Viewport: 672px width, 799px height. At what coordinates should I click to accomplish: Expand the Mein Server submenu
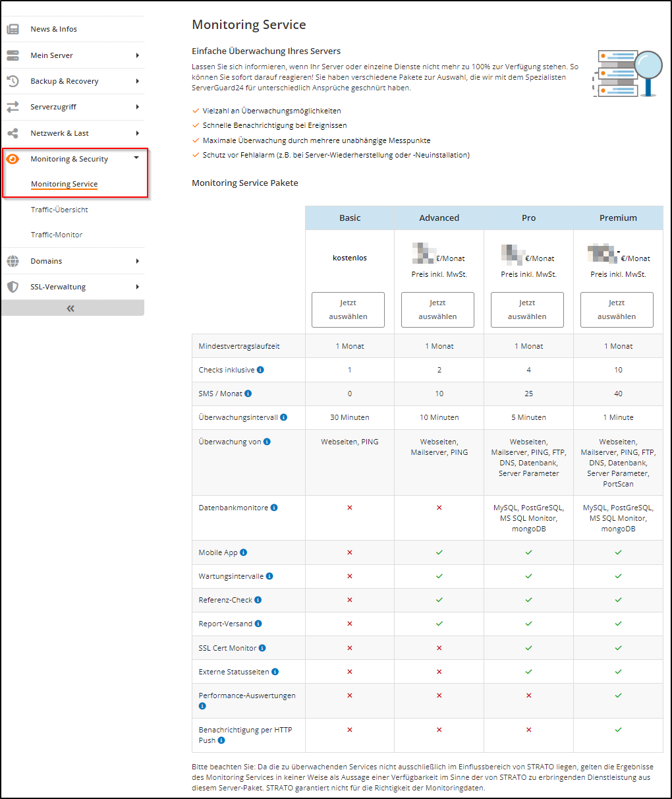click(138, 55)
